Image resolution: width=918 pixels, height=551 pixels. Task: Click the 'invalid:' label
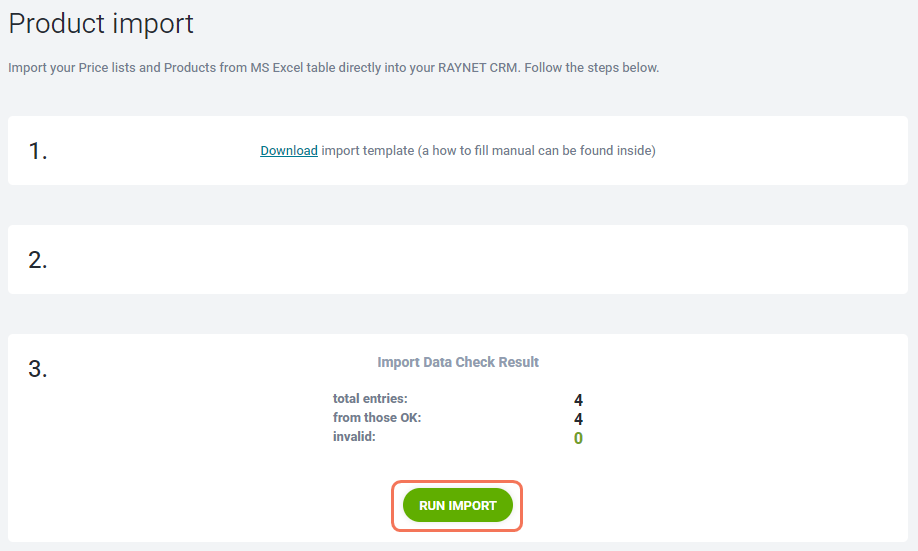[x=354, y=437]
